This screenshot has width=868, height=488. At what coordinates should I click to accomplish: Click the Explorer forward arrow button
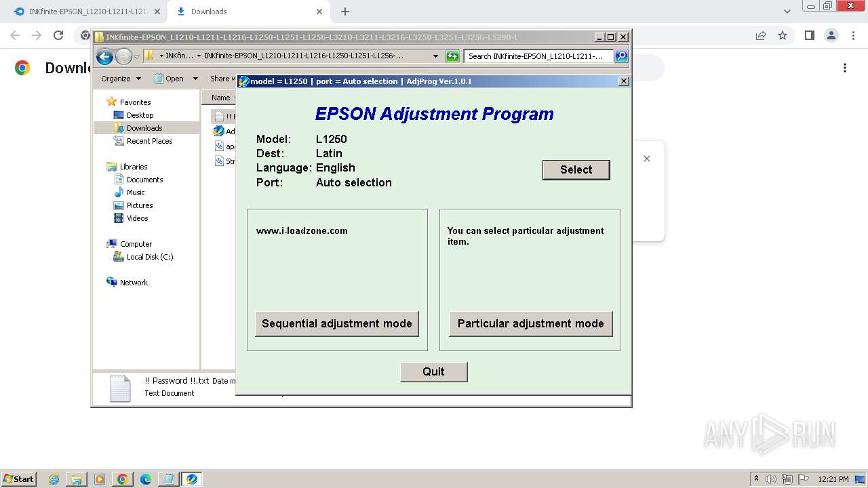coord(123,56)
